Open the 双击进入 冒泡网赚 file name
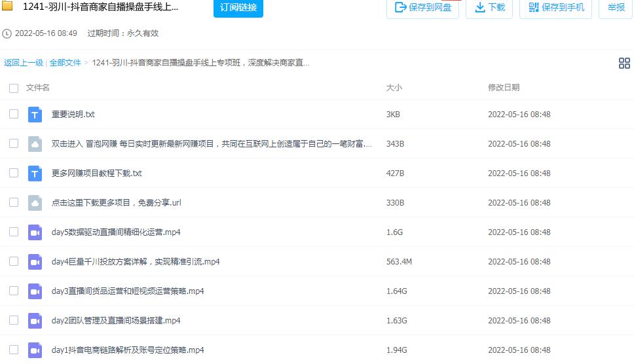The image size is (634, 364). pos(212,144)
